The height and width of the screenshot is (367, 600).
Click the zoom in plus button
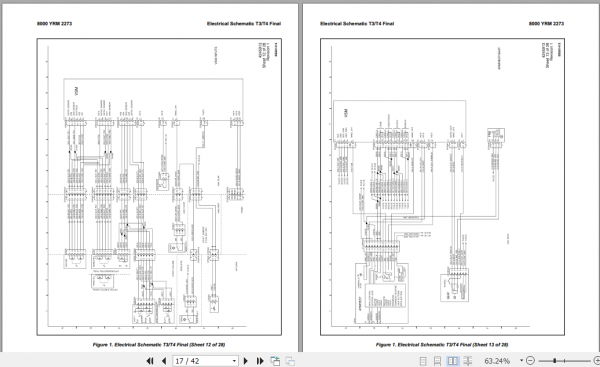pyautogui.click(x=597, y=360)
